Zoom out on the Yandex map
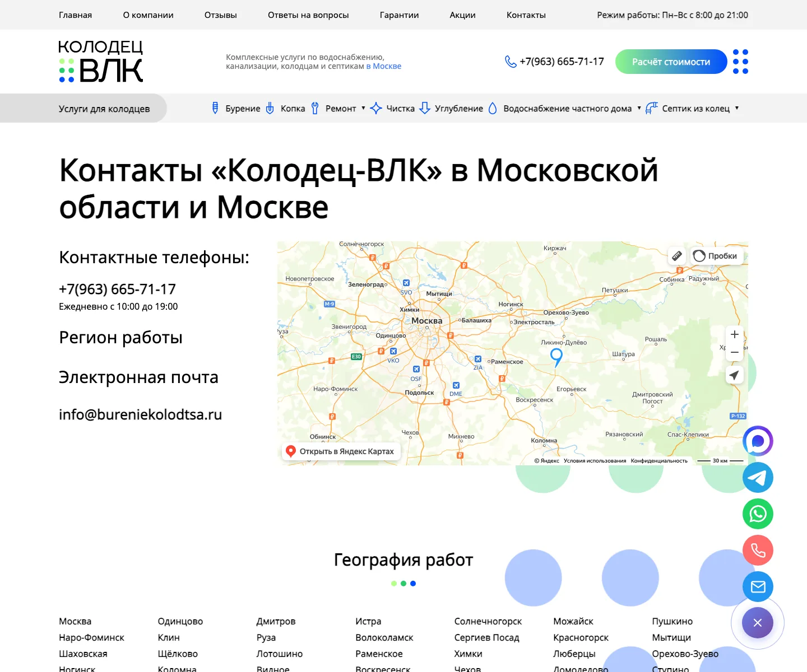Image resolution: width=807 pixels, height=672 pixels. click(735, 352)
